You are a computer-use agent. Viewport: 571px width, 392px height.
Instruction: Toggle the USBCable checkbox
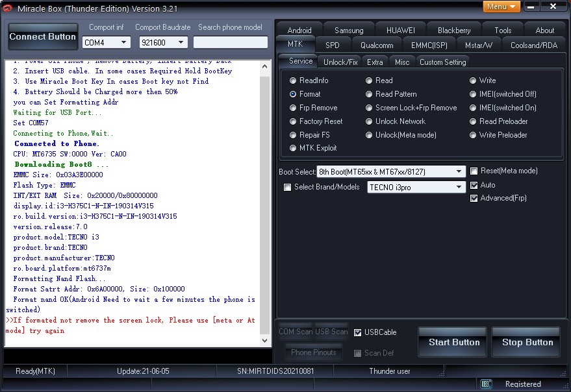[357, 332]
